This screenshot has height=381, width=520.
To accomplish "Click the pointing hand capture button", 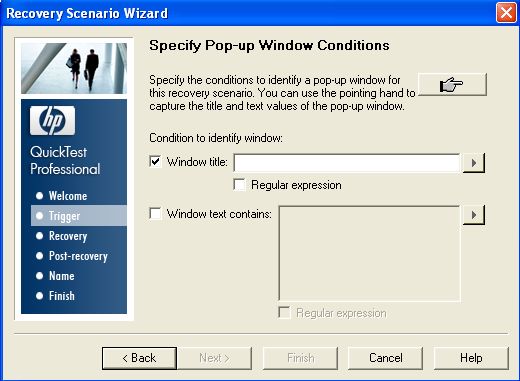I will 452,85.
